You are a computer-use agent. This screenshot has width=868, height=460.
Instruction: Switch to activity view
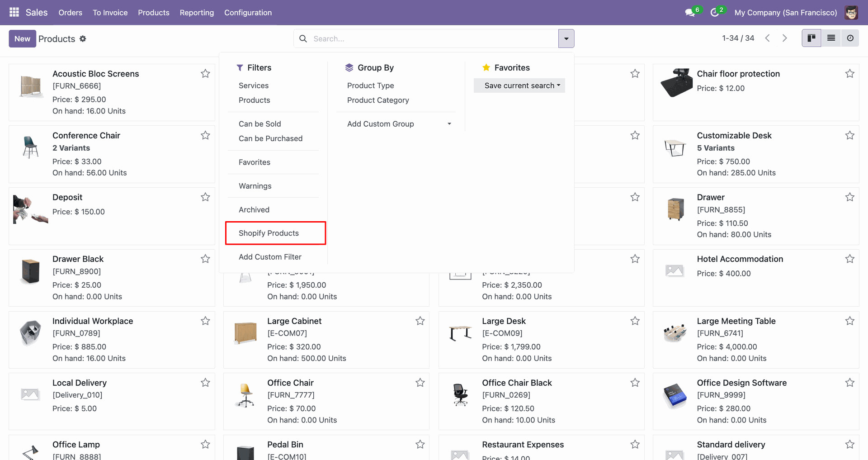850,38
